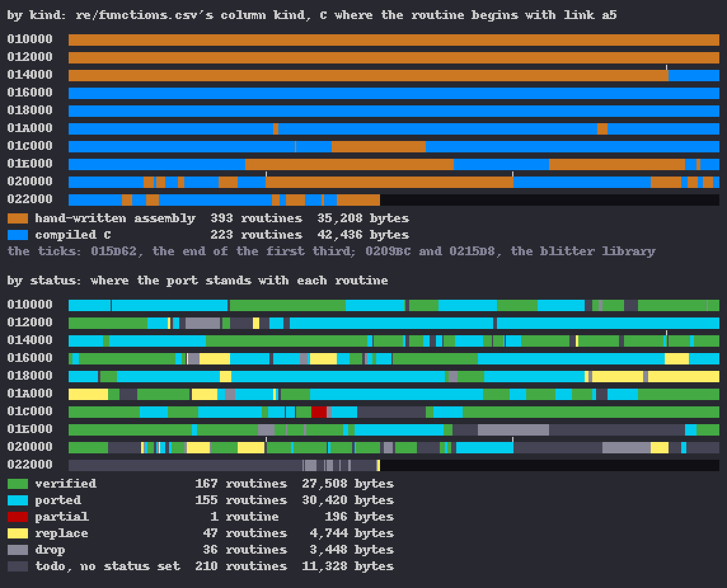
Task: Click the grey drop legend swatch
Action: click(x=18, y=550)
